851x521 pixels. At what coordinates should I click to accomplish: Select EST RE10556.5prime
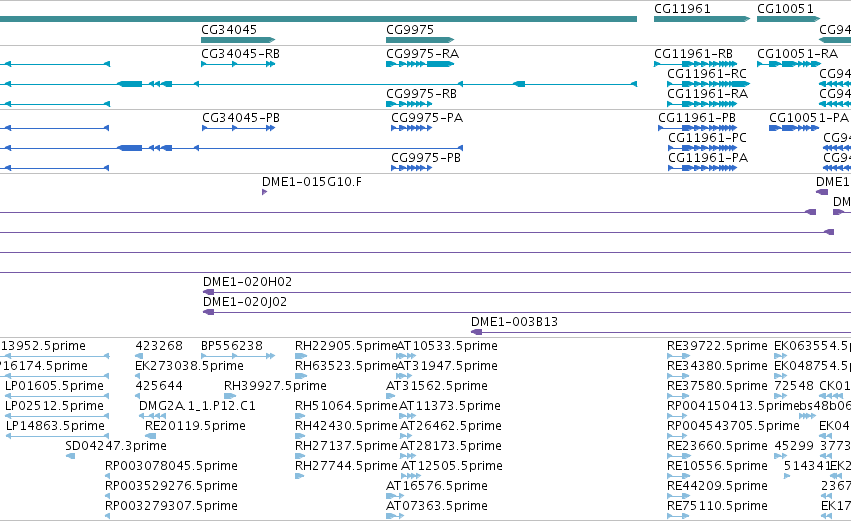point(717,466)
